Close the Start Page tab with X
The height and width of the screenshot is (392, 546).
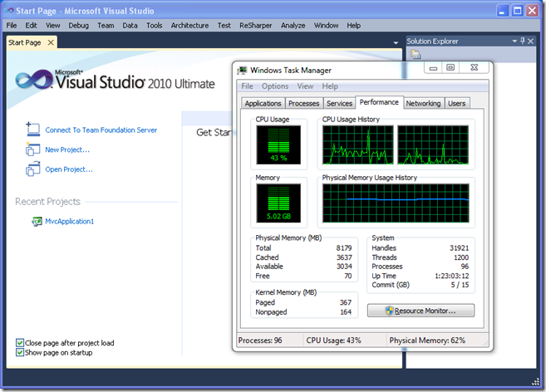tap(51, 42)
